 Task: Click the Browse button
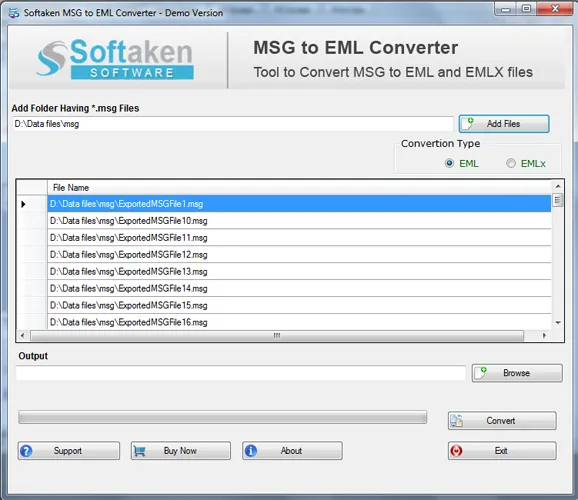[517, 373]
